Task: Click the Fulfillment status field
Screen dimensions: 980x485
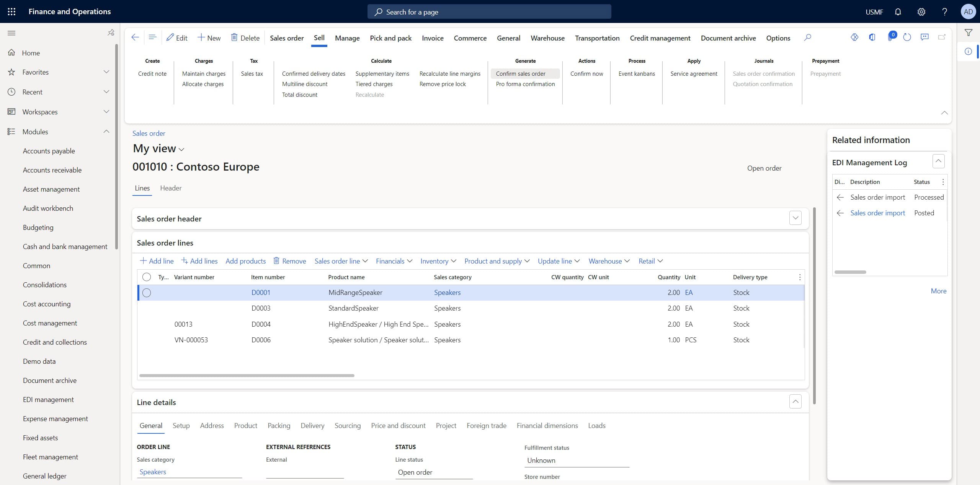Action: [577, 461]
